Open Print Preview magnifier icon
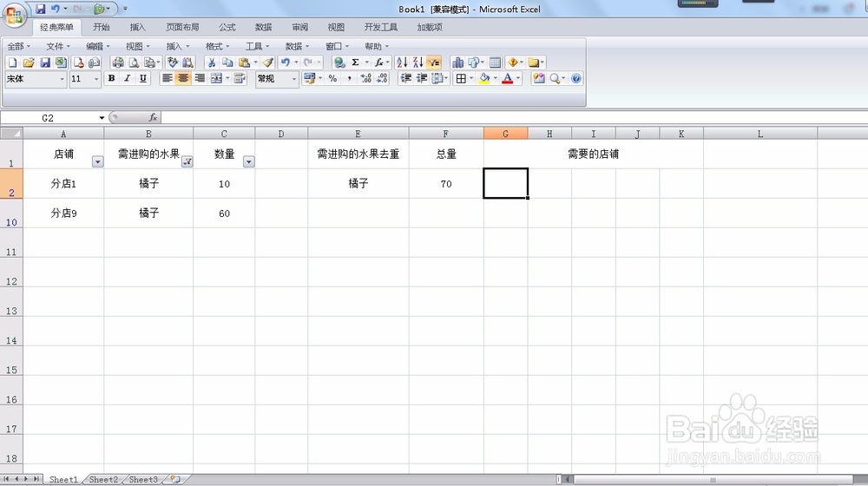 [x=134, y=62]
